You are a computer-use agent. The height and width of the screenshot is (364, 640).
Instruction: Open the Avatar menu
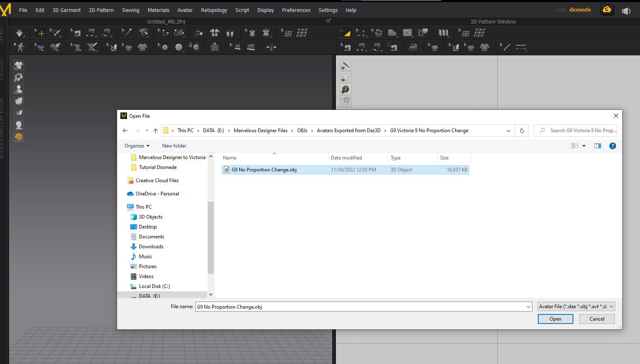click(x=185, y=10)
